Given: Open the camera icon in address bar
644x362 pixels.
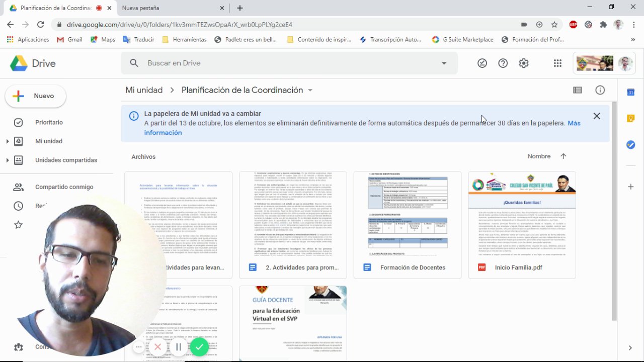Looking at the screenshot, I should 524,24.
